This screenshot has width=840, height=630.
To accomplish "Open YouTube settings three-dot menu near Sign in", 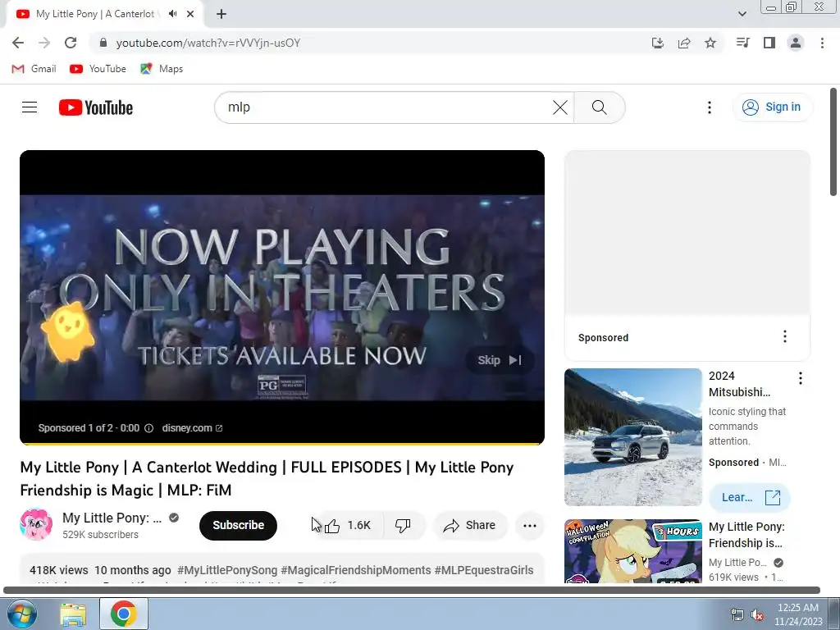I will 710,107.
